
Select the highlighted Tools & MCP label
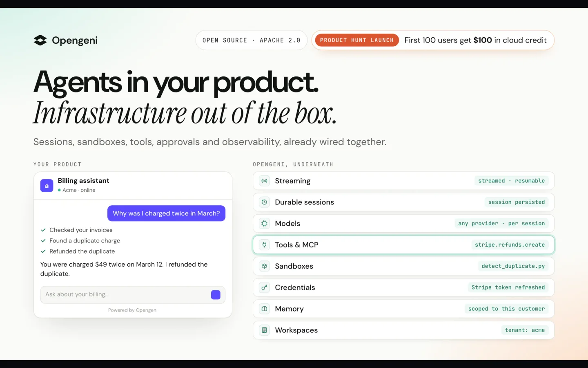click(296, 245)
